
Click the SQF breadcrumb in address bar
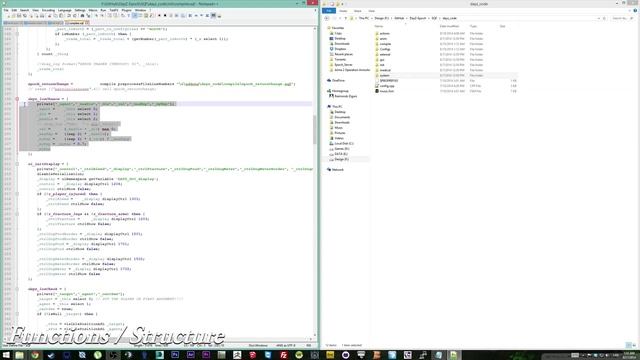click(x=434, y=18)
